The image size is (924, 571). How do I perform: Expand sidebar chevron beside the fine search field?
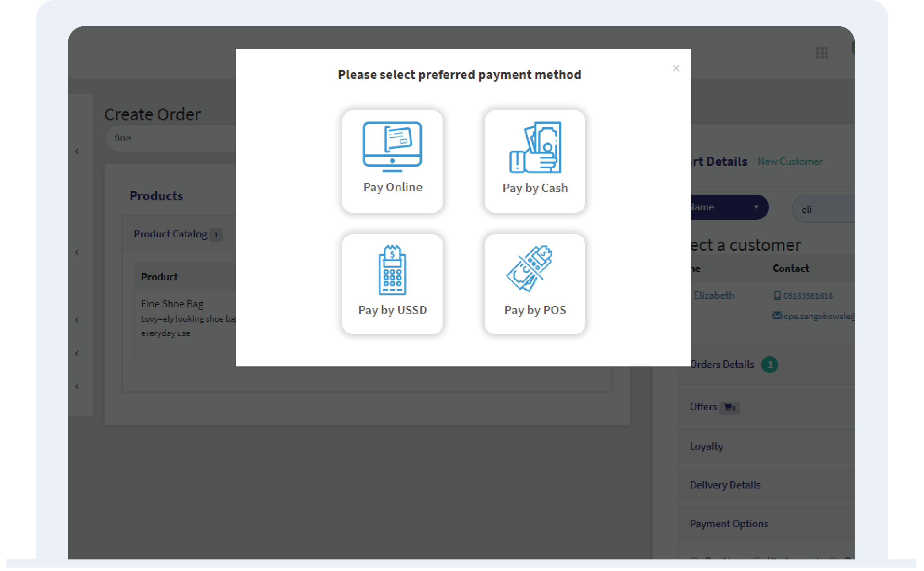(77, 152)
